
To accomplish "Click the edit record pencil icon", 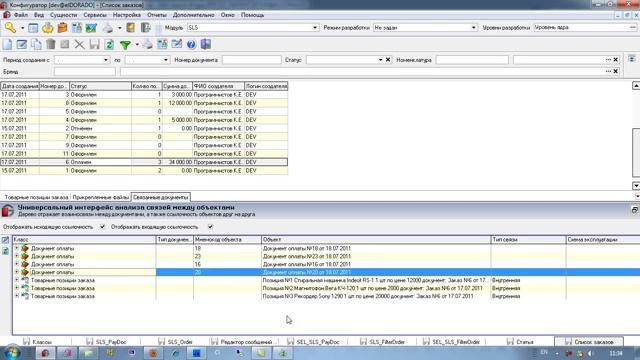I will 22,44.
